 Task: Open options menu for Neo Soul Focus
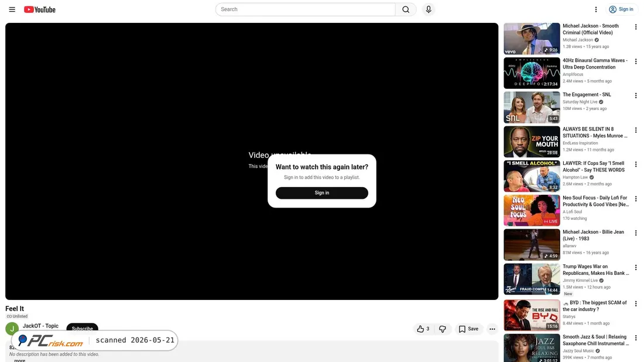[635, 199]
